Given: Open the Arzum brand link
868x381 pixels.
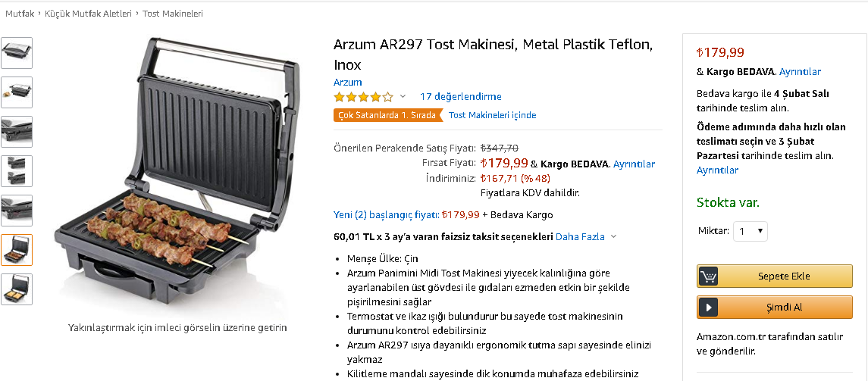Looking at the screenshot, I should 348,83.
